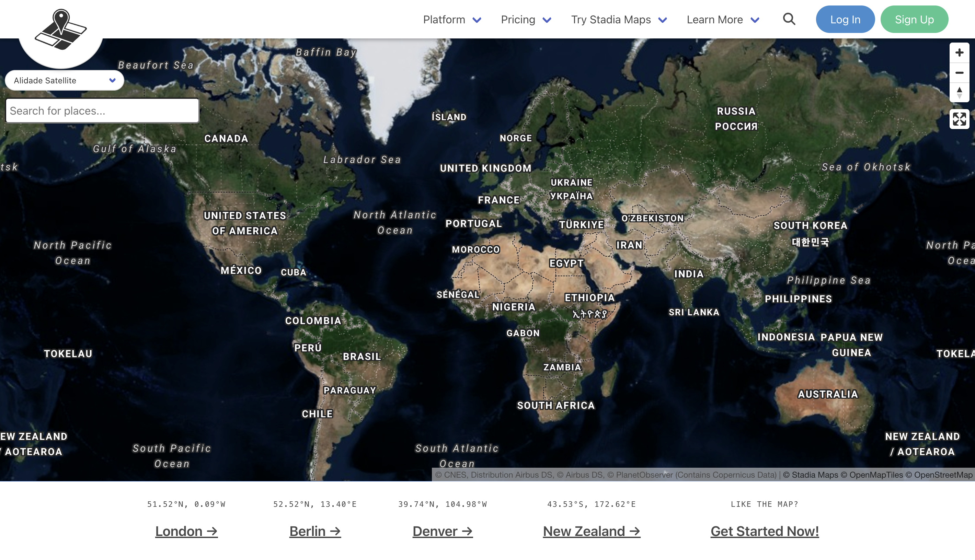975x560 pixels.
Task: Open site search magnifier icon
Action: pyautogui.click(x=789, y=19)
